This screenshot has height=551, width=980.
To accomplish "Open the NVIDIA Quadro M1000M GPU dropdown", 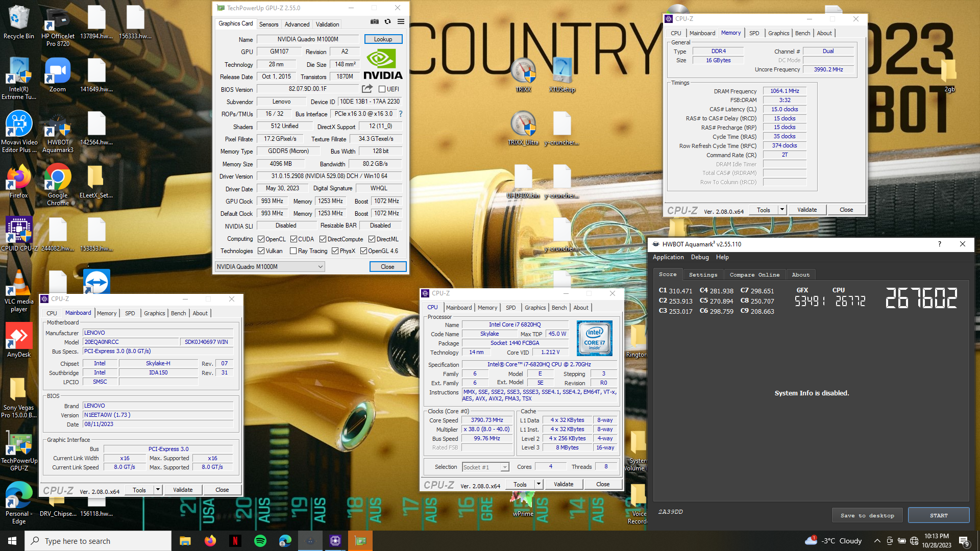I will [269, 266].
